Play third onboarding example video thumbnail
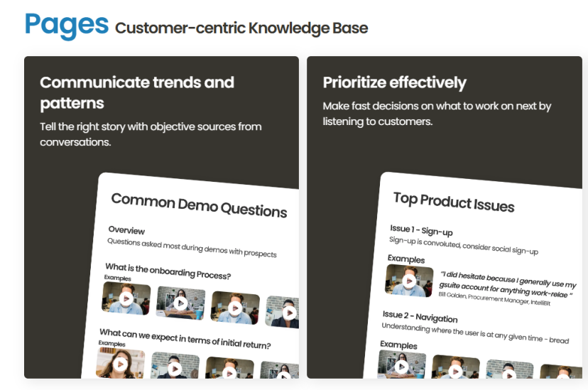 tap(235, 308)
